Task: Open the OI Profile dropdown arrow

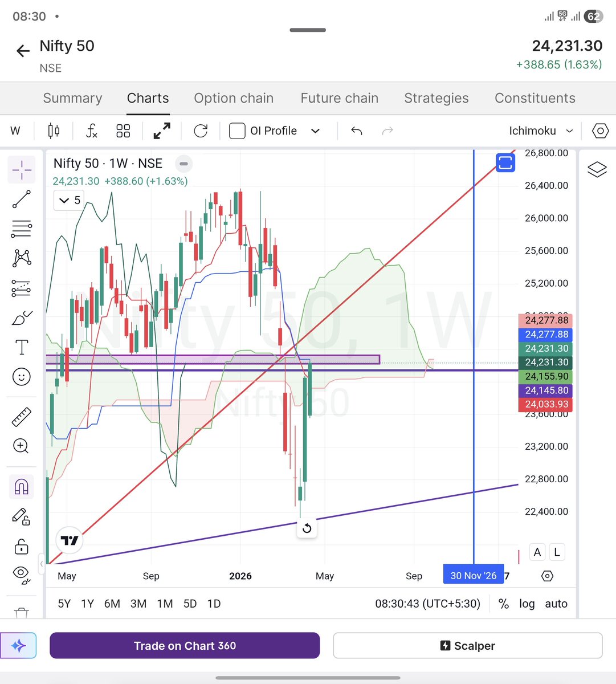Action: coord(315,131)
